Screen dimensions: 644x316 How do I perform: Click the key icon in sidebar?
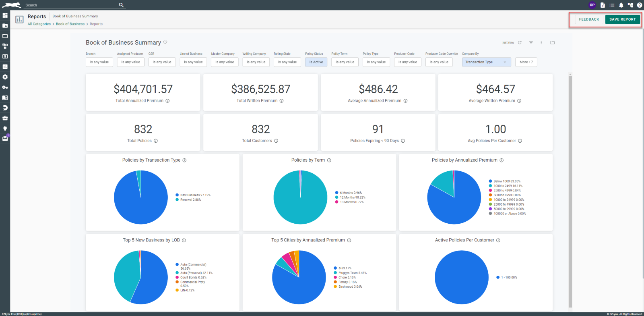(x=5, y=87)
